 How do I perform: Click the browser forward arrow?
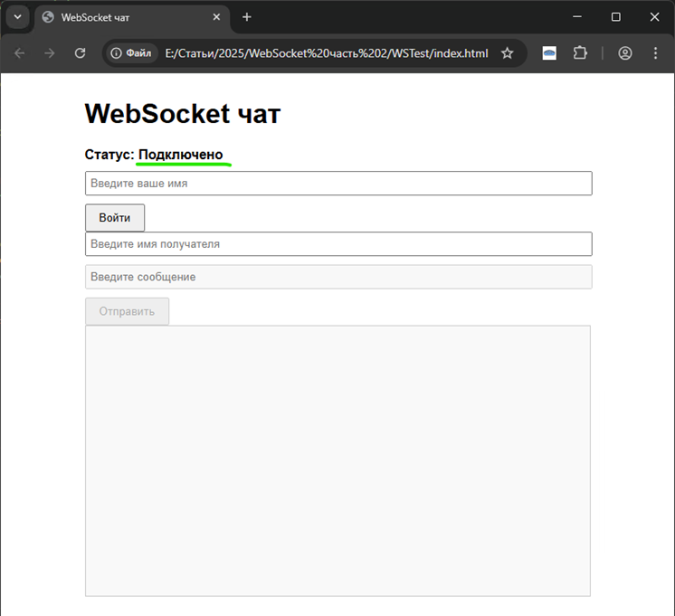click(x=50, y=53)
